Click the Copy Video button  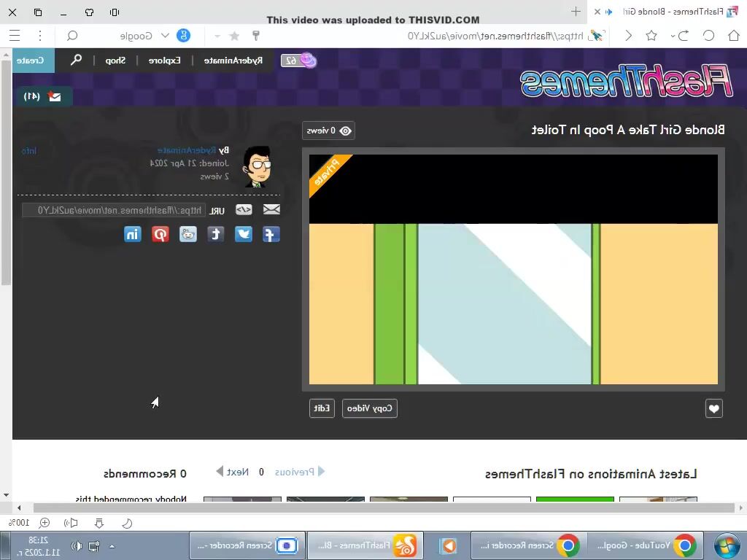[x=369, y=408]
